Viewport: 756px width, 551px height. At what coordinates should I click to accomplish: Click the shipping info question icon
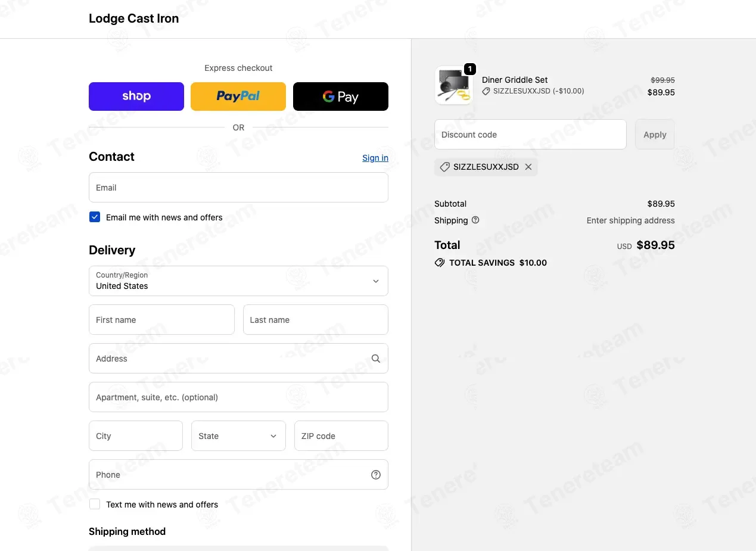475,220
